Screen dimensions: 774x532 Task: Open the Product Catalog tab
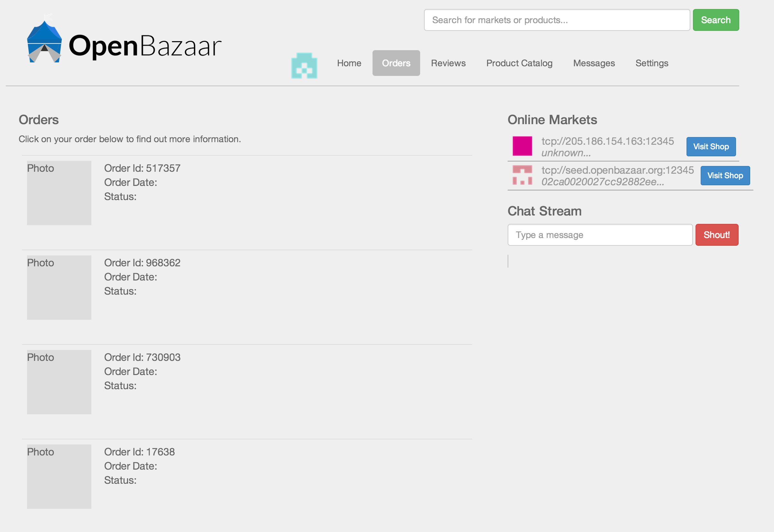point(519,63)
